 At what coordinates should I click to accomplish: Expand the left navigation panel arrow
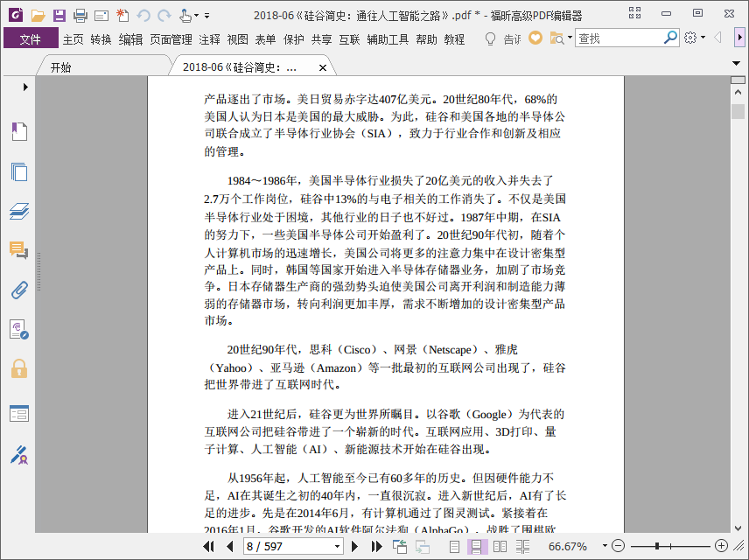25,87
